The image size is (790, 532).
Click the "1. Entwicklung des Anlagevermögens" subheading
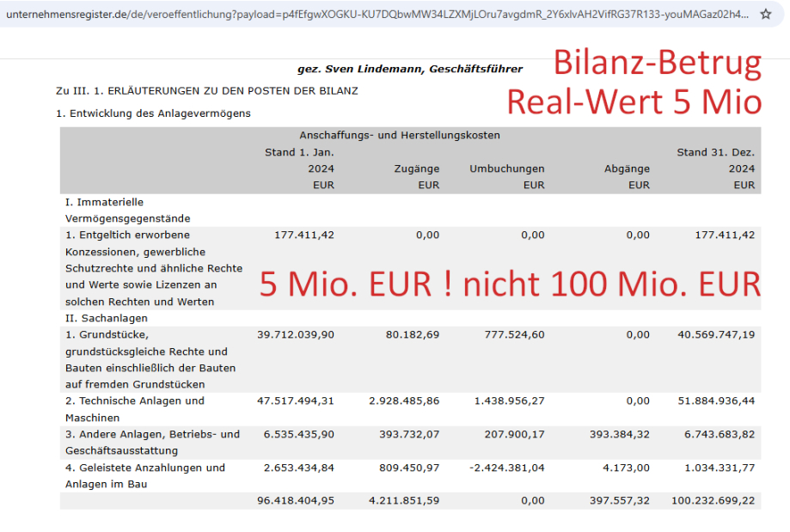154,113
